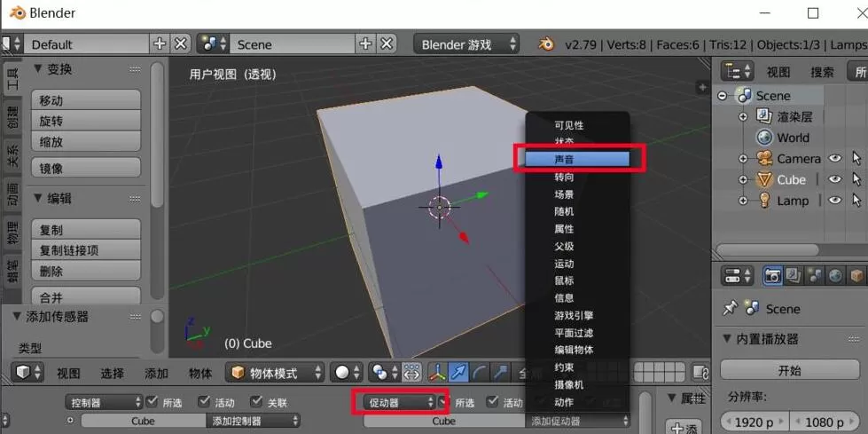
Task: Toggle Cube selectability arrow in outliner
Action: click(x=857, y=179)
